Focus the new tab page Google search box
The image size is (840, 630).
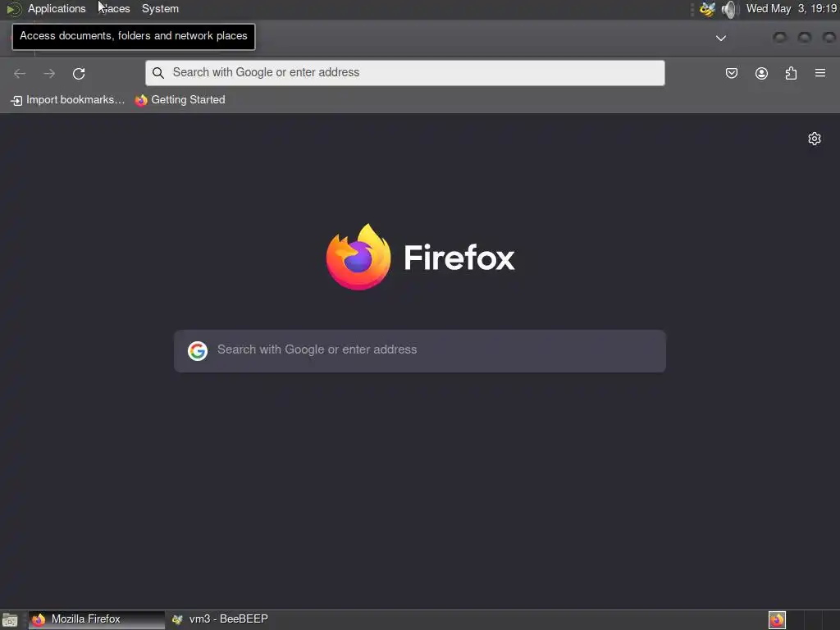[x=420, y=351]
